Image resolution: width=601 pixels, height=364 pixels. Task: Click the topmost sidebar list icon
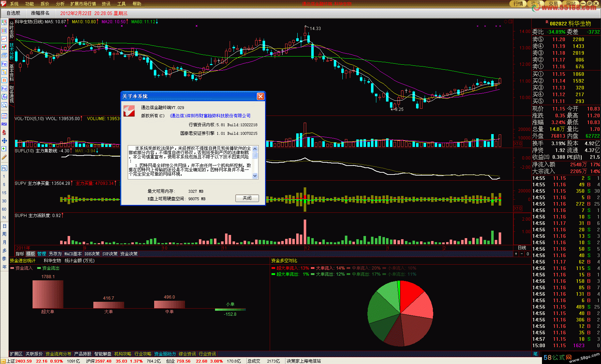pos(4,22)
